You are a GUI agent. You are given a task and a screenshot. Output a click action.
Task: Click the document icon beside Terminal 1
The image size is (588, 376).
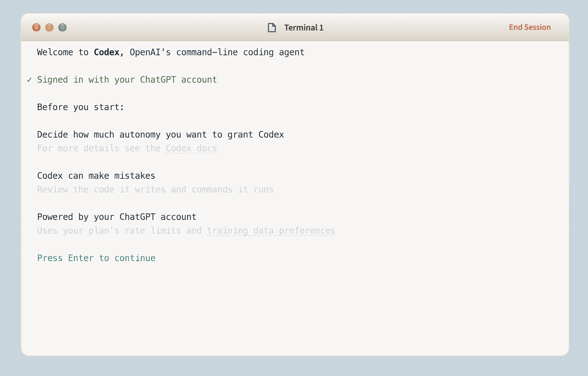pyautogui.click(x=272, y=27)
